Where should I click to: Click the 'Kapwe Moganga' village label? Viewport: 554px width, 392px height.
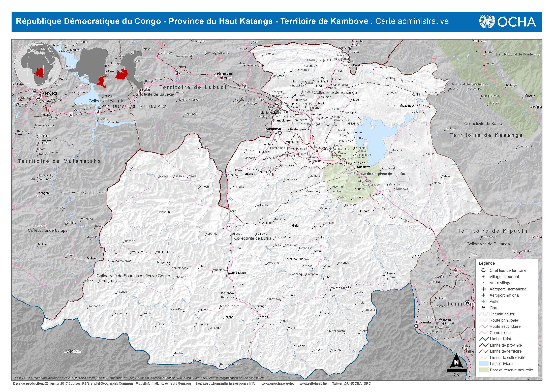pyautogui.click(x=231, y=364)
